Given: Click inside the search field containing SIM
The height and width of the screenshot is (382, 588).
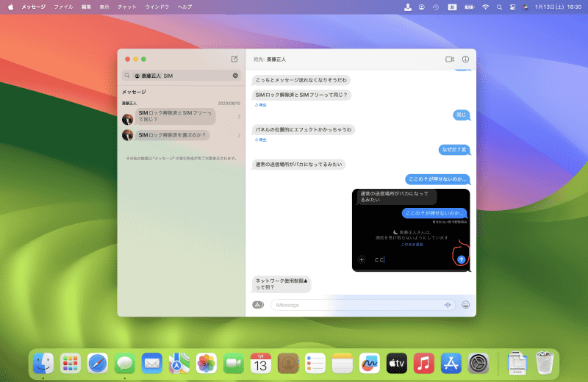Looking at the screenshot, I should tap(181, 76).
